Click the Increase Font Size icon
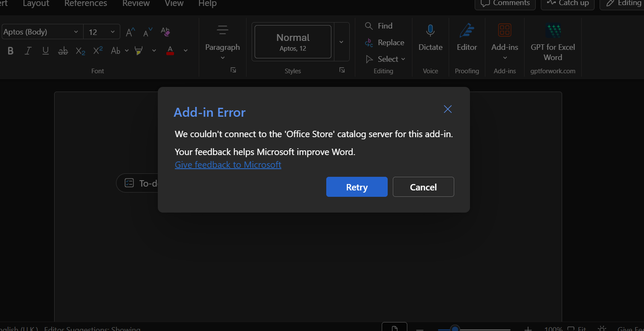The width and height of the screenshot is (644, 331). (x=130, y=32)
